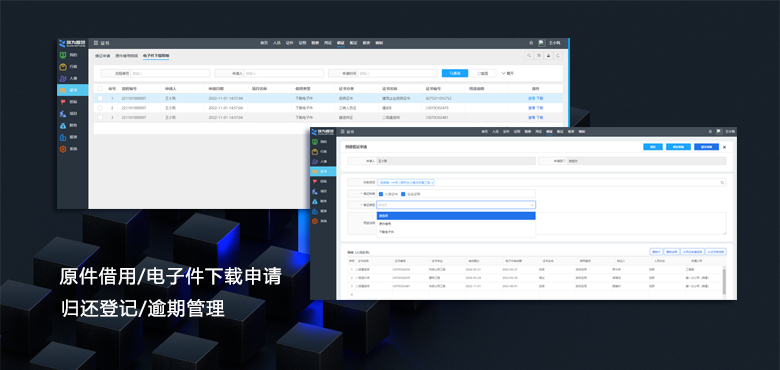Select 首页 in the front window top navigation

[484, 132]
